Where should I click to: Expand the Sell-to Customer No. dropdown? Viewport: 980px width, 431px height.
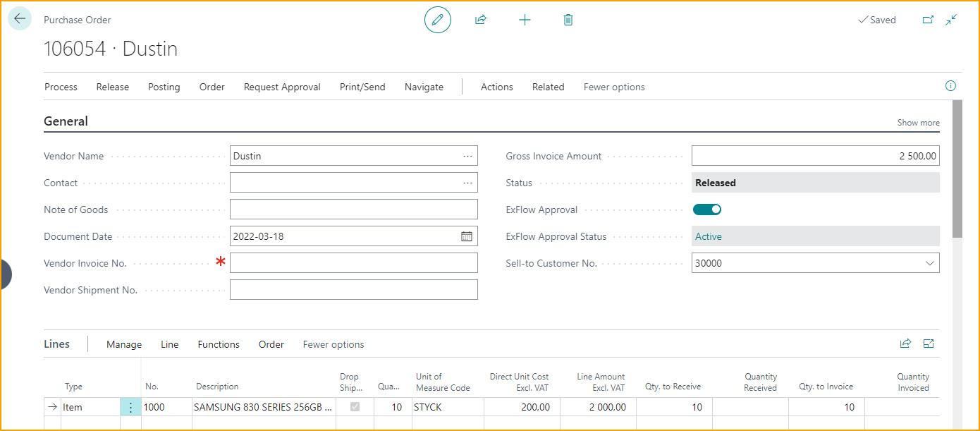coord(929,263)
